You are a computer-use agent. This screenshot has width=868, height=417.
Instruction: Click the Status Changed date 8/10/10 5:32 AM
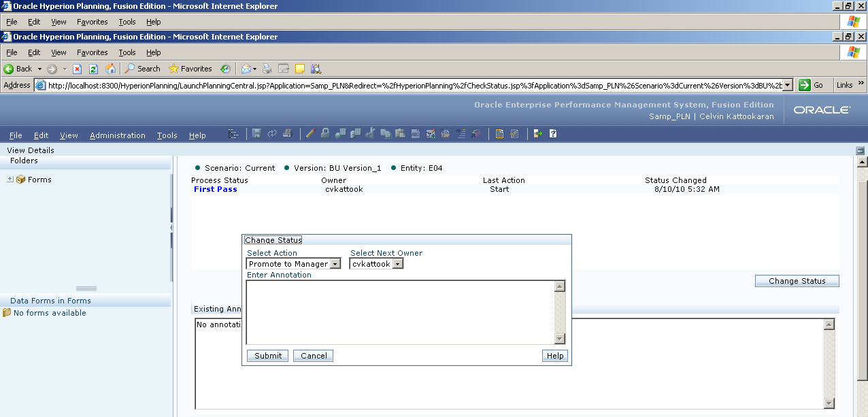pyautogui.click(x=687, y=189)
